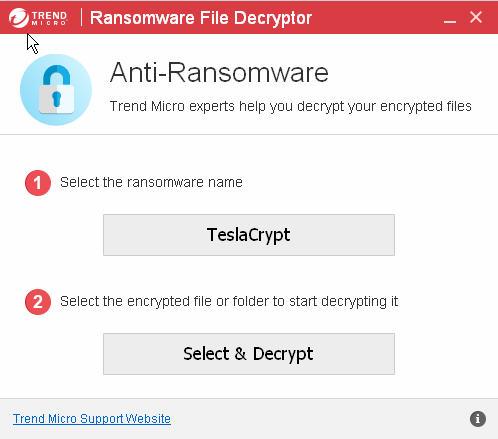Screen dimensions: 498x439
Task: Close the Ransomware File Decryptor window
Action: tap(476, 17)
